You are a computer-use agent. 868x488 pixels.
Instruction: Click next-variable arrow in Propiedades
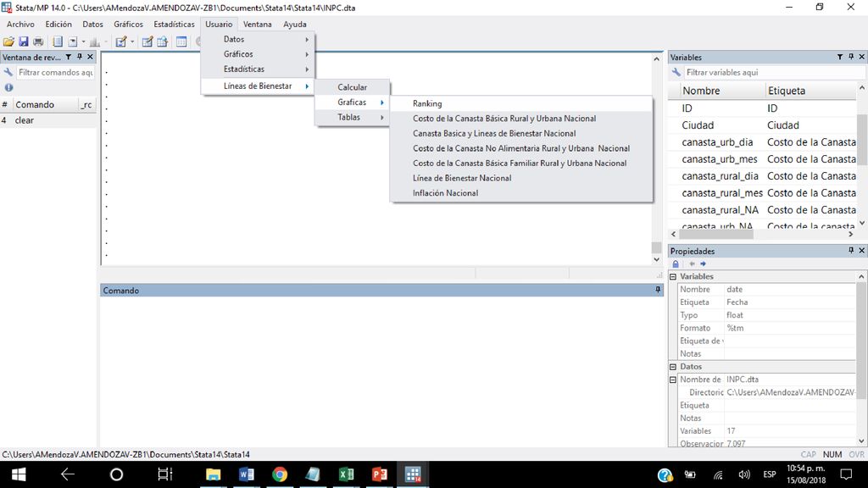coord(703,264)
